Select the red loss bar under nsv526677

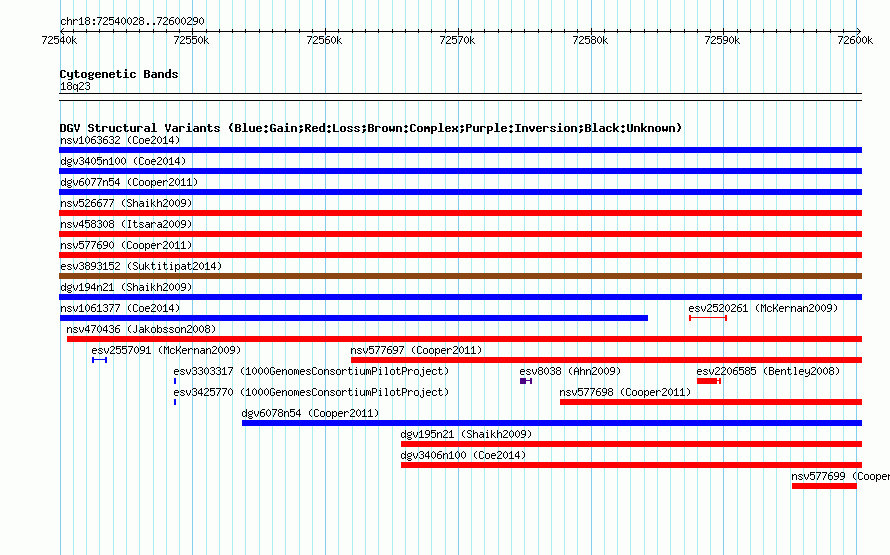coord(460,213)
